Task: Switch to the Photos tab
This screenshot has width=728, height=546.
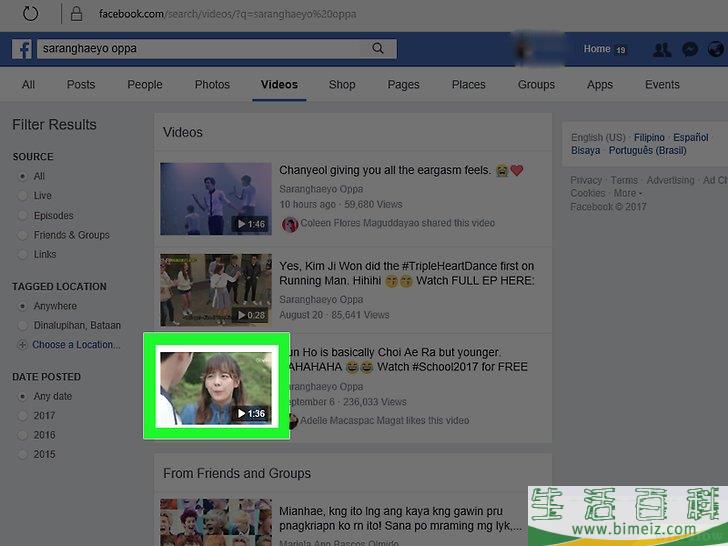Action: (x=212, y=84)
